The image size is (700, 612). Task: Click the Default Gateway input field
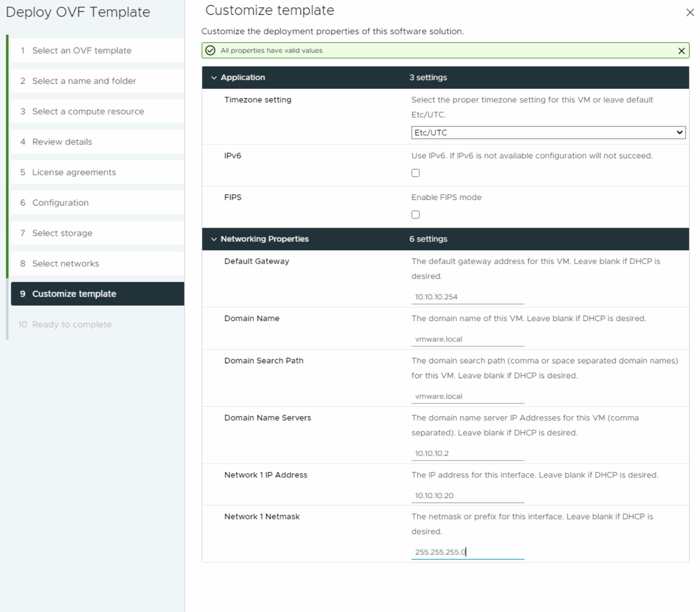(468, 296)
